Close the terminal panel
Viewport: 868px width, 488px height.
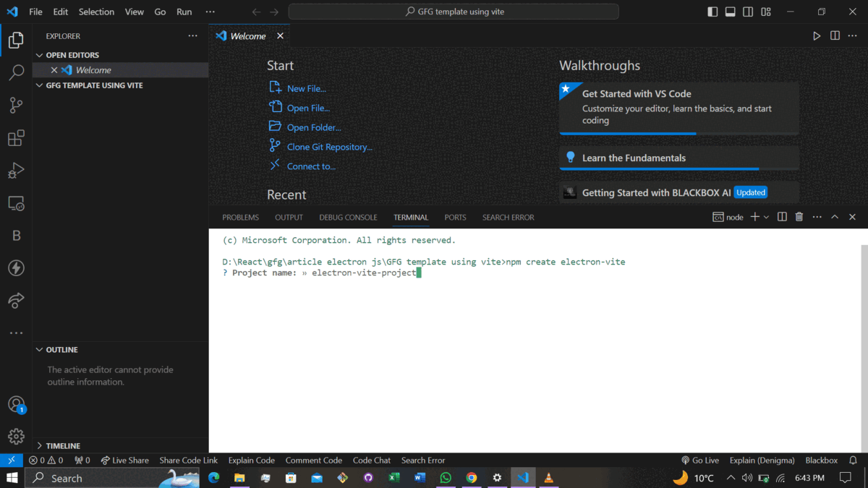pos(852,217)
